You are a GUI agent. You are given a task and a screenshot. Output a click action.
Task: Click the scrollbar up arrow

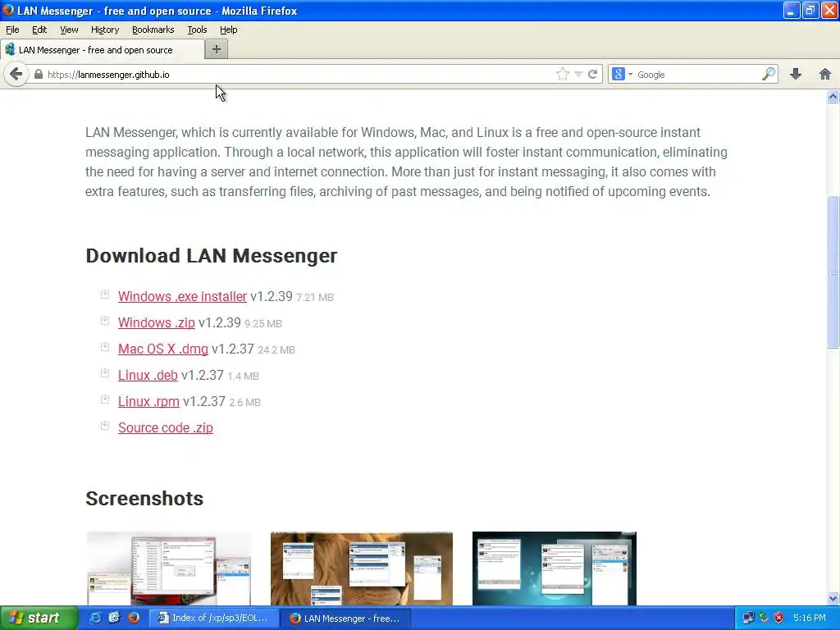click(833, 97)
